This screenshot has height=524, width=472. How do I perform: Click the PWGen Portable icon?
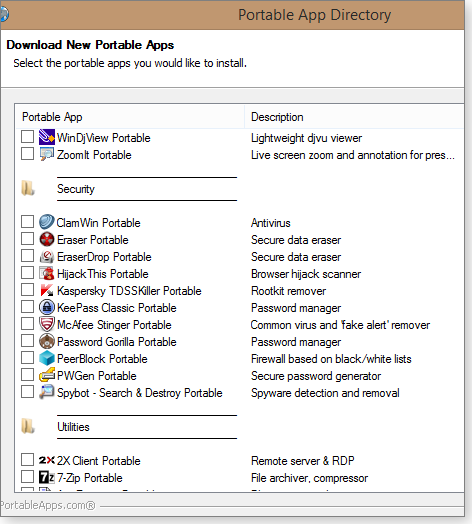click(47, 375)
